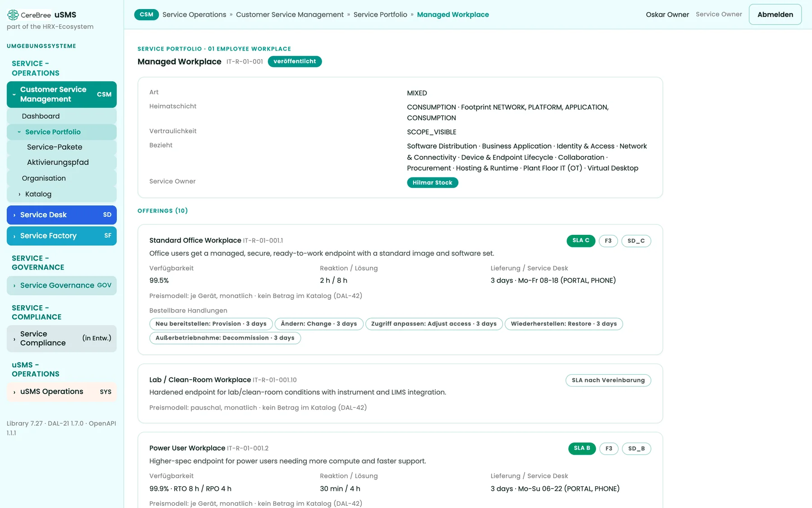The image size is (812, 508).
Task: Expand the Service Governance section
Action: 62,285
